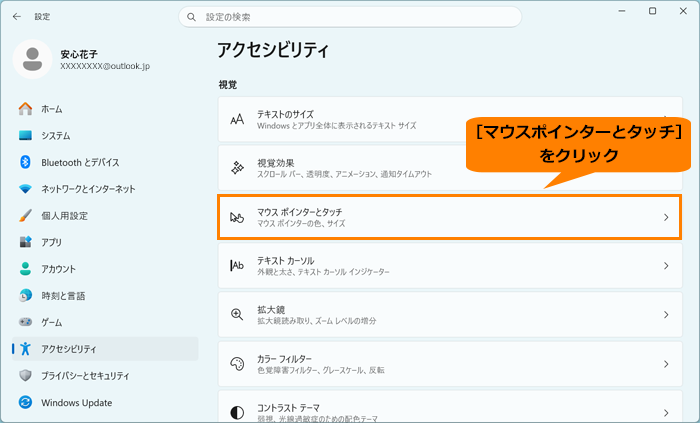Expand カラー フィルター row chevron
The height and width of the screenshot is (423, 700).
[x=666, y=364]
